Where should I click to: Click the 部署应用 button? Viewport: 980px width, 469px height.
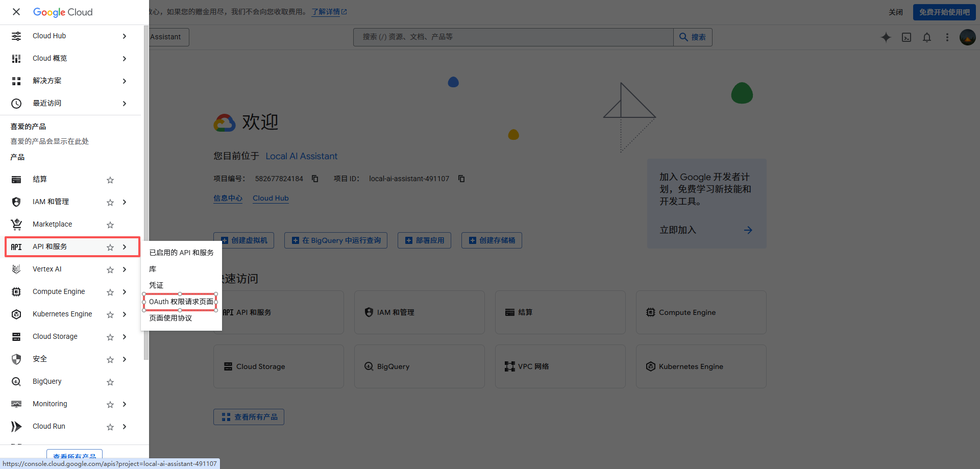pyautogui.click(x=424, y=240)
